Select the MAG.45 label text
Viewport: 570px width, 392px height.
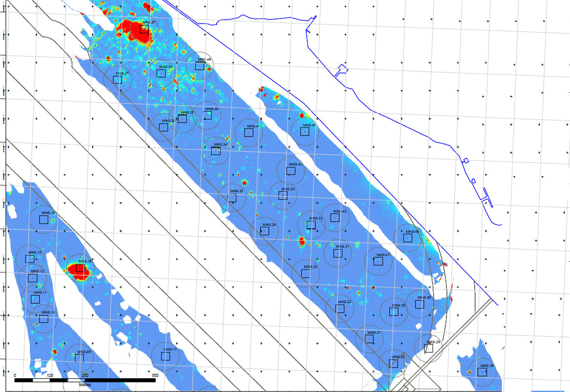pos(211,109)
